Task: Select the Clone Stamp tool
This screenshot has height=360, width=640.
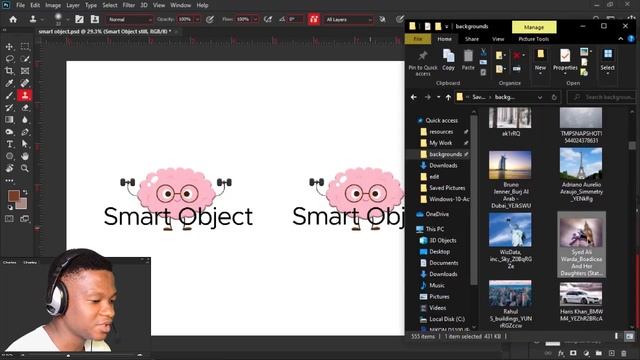Action: pyautogui.click(x=25, y=96)
